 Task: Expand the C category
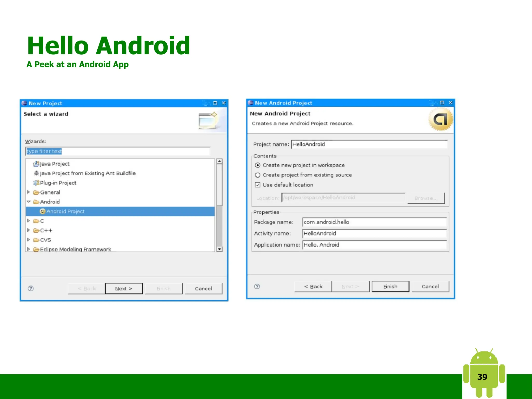[x=29, y=221]
